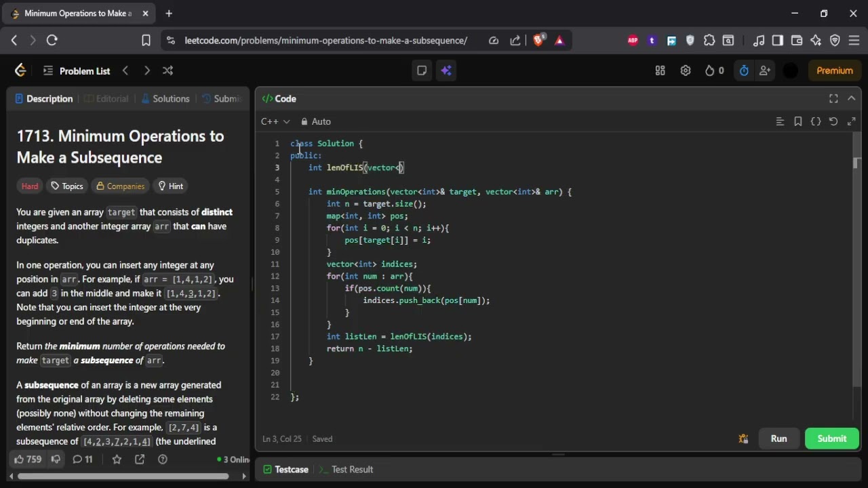Image resolution: width=868 pixels, height=488 pixels.
Task: Open the Testcase tab
Action: 285,469
